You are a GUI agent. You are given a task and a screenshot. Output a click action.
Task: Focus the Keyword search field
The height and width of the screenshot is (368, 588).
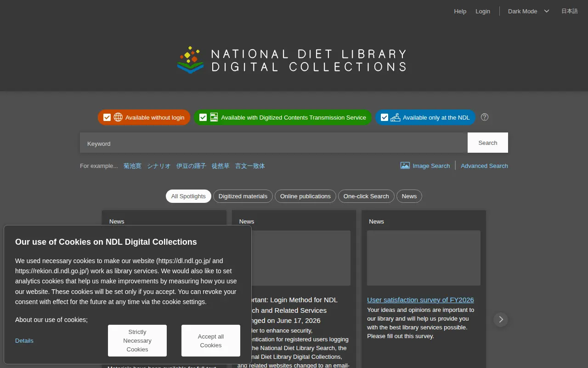pyautogui.click(x=274, y=143)
